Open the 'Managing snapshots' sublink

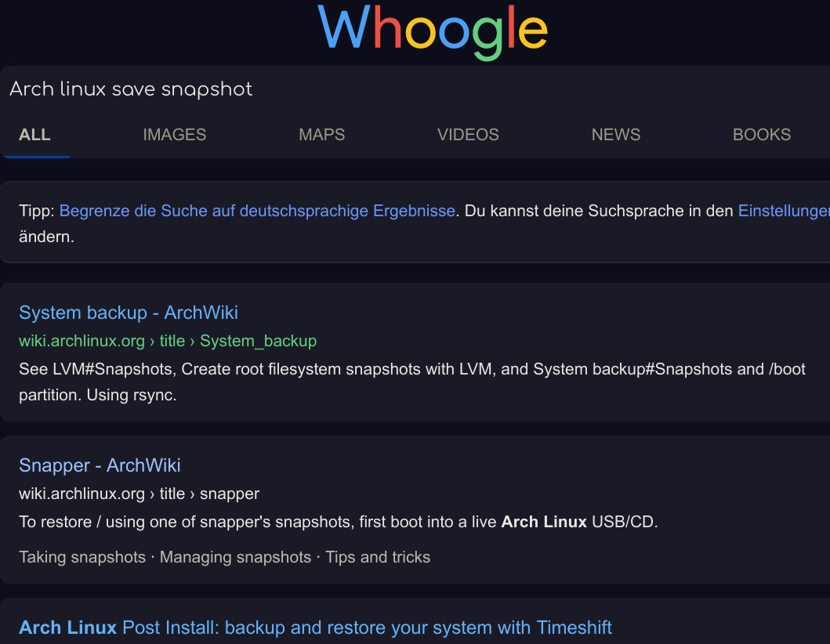click(x=236, y=557)
